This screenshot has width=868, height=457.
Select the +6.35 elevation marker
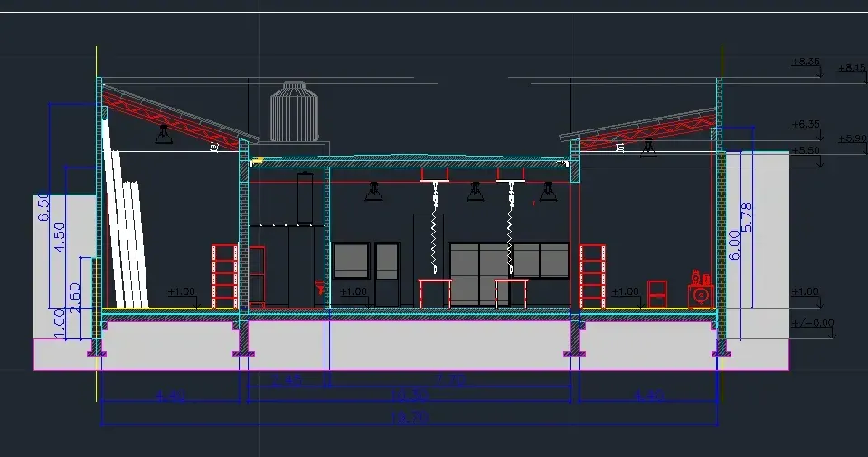806,124
